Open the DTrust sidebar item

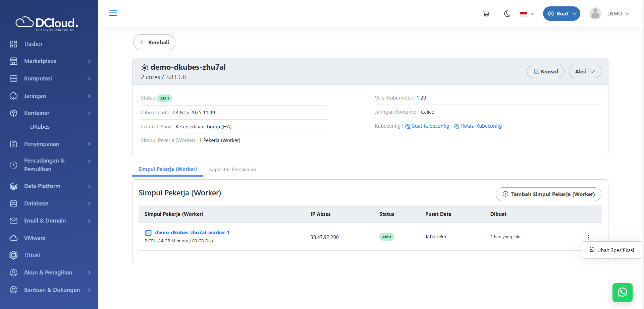pyautogui.click(x=32, y=255)
